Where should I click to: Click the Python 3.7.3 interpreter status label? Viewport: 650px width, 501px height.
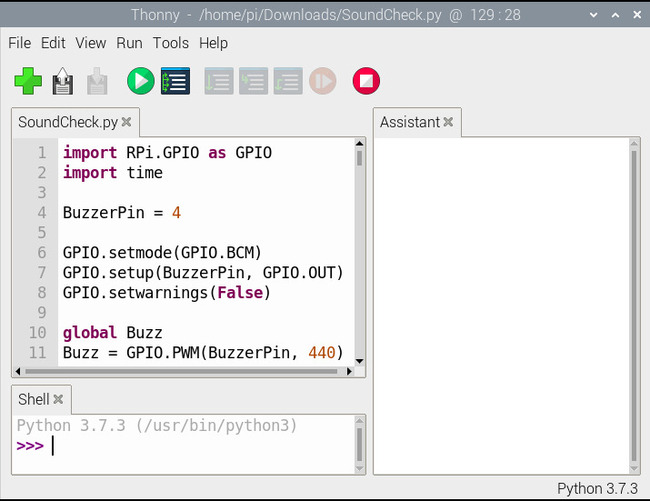tap(597, 489)
